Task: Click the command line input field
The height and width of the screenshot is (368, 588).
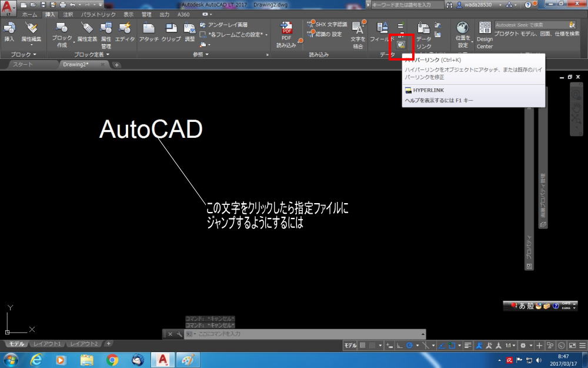Action: coord(305,334)
